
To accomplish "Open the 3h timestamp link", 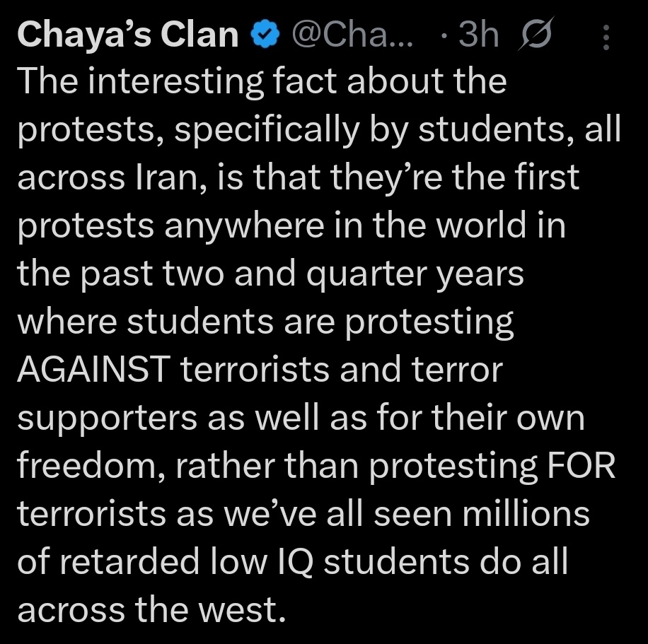I will [x=478, y=35].
